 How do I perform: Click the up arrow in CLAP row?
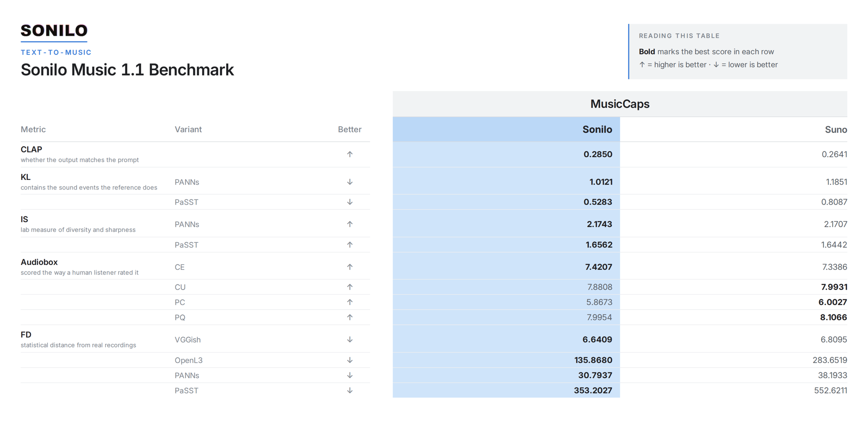pyautogui.click(x=350, y=154)
